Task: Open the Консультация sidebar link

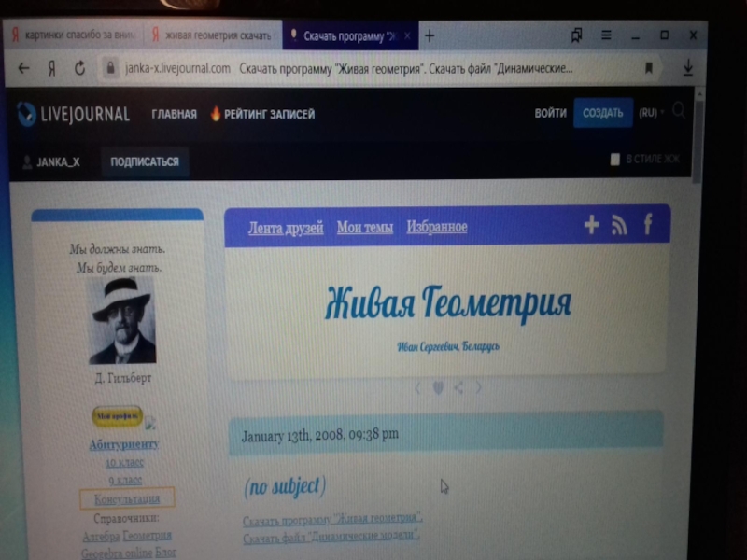Action: [x=127, y=498]
